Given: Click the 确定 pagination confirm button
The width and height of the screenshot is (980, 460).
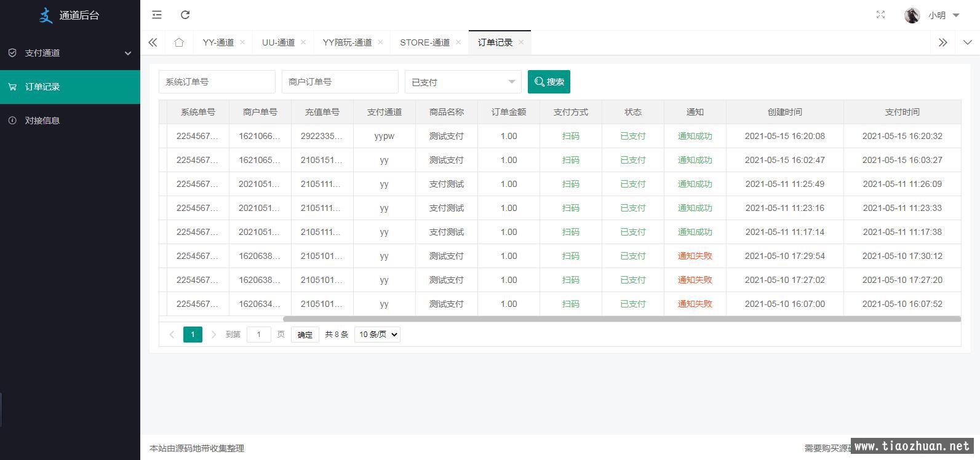Looking at the screenshot, I should point(305,335).
